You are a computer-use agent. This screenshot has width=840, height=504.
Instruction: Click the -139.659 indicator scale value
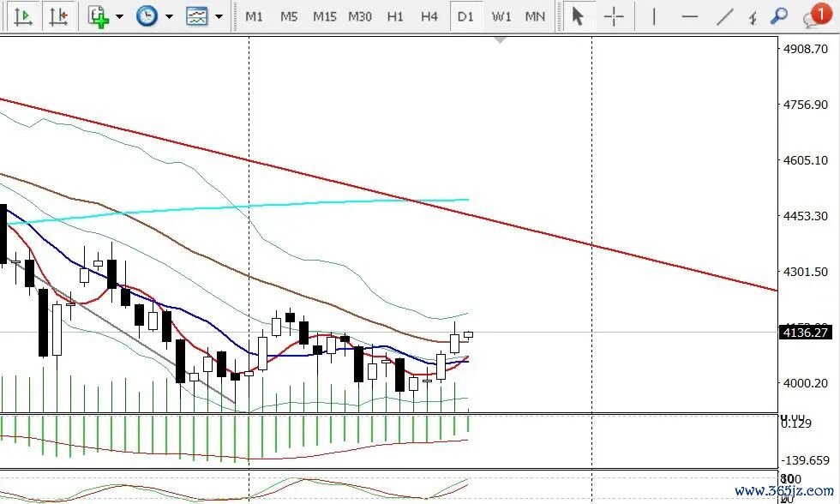click(x=805, y=460)
